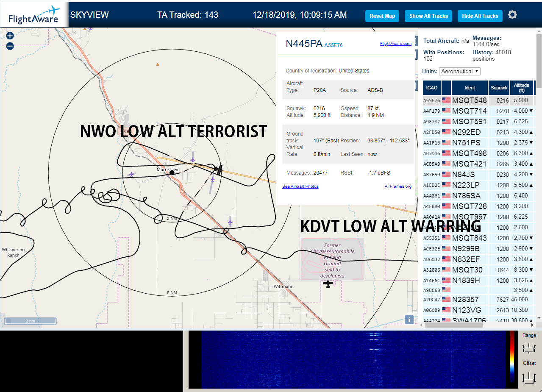This screenshot has width=542, height=392.
Task: Select the black highlighted aircraft on the map
Action: coord(218,170)
